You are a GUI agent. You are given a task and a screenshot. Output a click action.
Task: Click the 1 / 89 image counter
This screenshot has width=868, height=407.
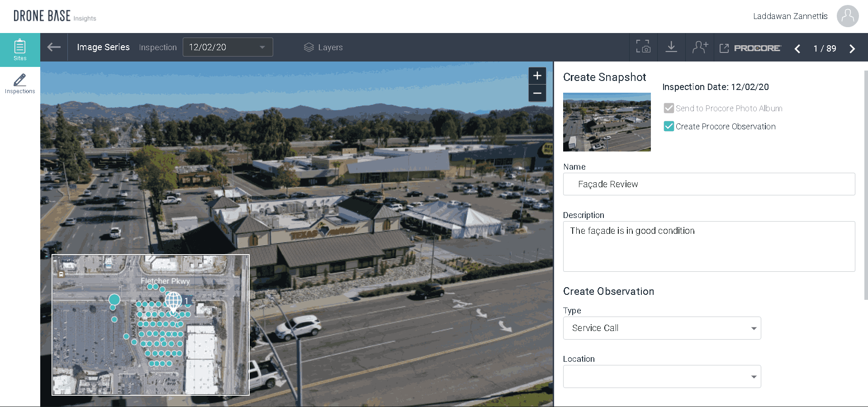[x=825, y=48]
